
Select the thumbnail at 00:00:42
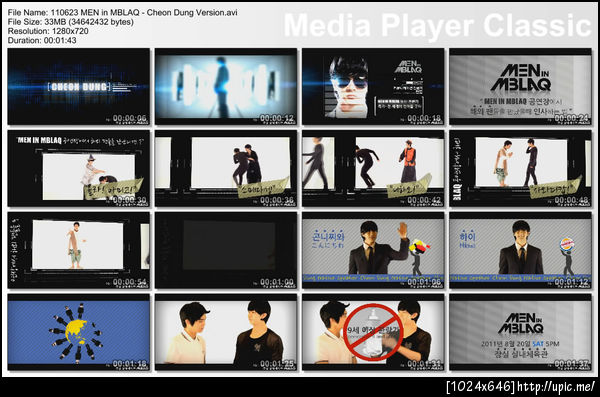coord(373,168)
